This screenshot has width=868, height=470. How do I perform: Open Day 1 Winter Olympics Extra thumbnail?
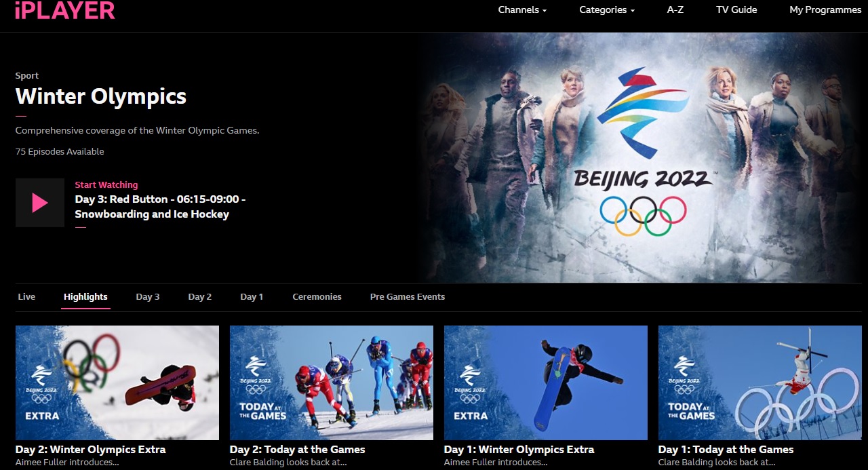click(x=546, y=383)
